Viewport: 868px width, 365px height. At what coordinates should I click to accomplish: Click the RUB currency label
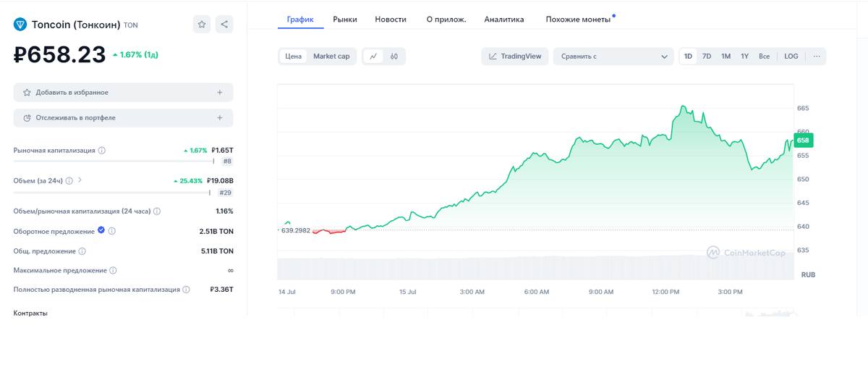(x=808, y=275)
